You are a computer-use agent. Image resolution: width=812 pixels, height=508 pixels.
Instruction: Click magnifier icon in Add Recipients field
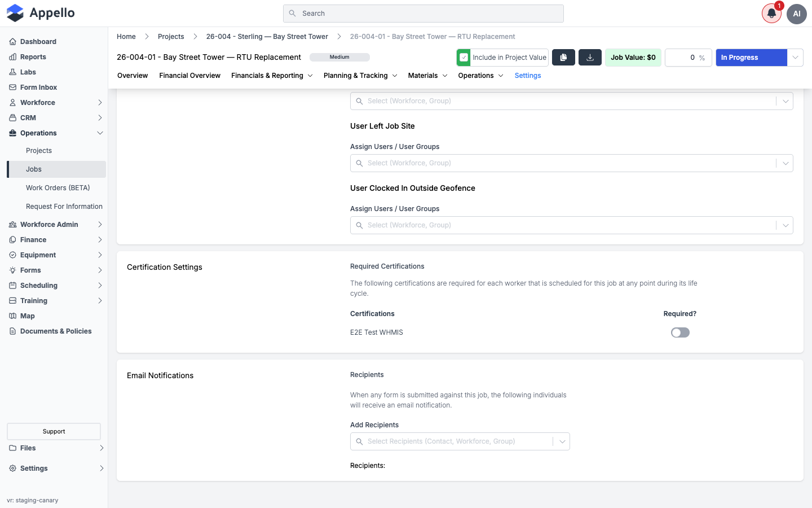(359, 441)
